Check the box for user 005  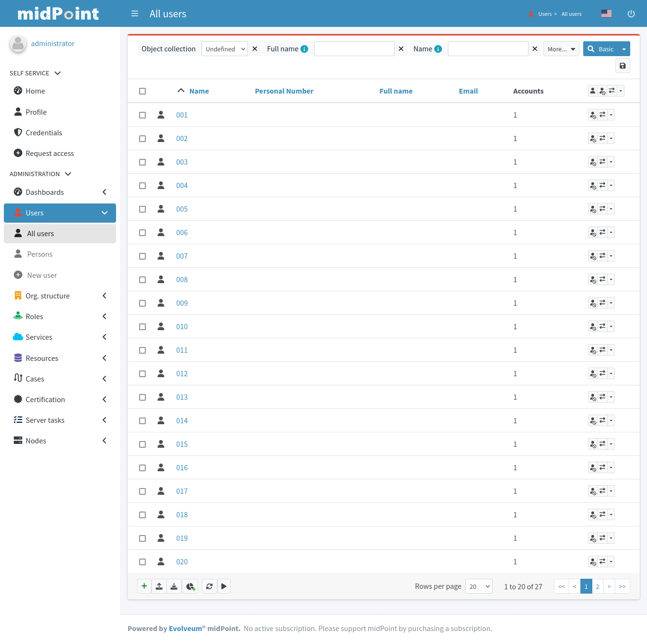coord(142,209)
